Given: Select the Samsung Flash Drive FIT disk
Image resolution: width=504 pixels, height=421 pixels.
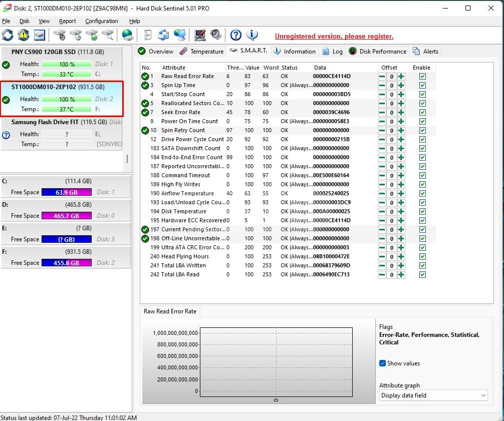Looking at the screenshot, I should (62, 133).
